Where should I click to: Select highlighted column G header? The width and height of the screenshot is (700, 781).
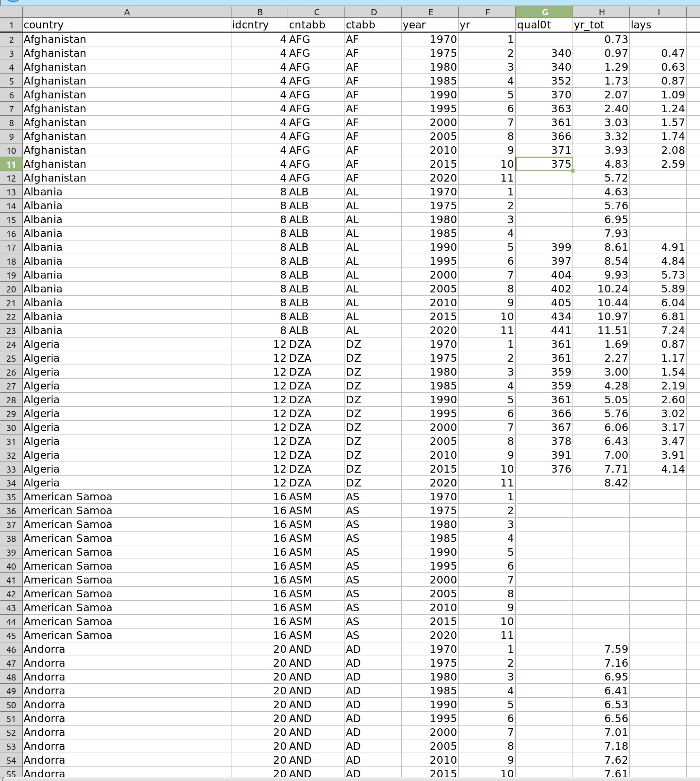[544, 12]
